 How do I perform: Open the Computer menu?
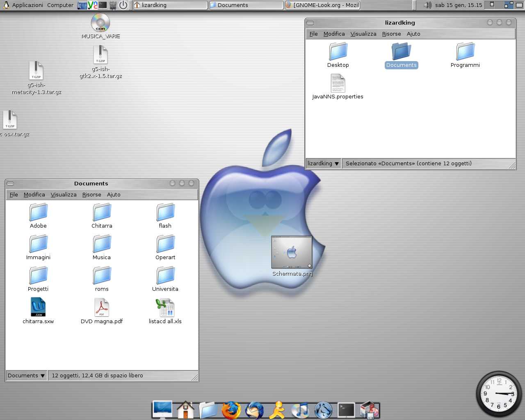(60, 5)
